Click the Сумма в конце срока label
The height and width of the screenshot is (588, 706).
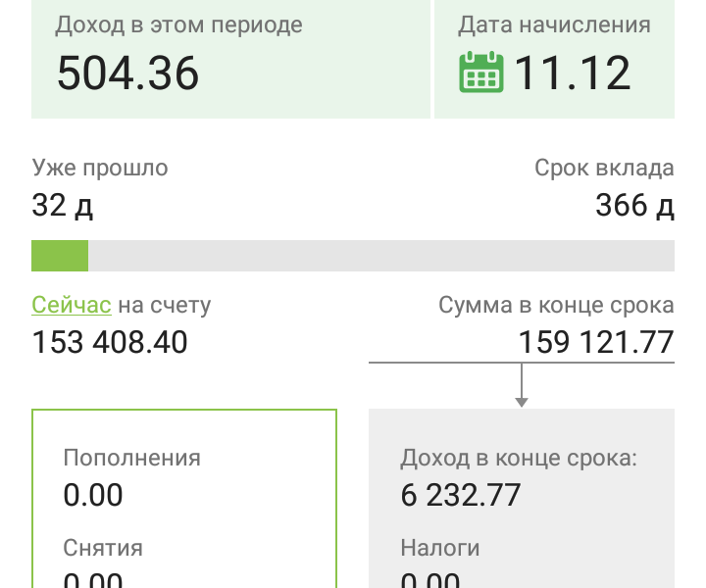[x=556, y=305]
